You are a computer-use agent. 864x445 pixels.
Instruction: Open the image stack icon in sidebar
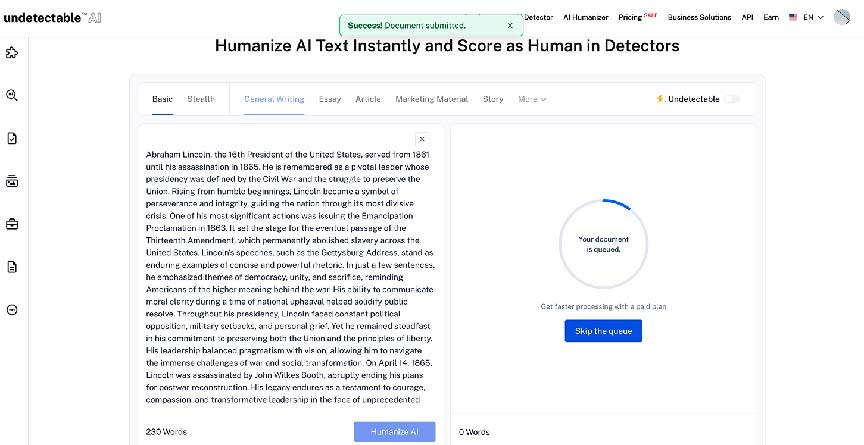pos(12,181)
